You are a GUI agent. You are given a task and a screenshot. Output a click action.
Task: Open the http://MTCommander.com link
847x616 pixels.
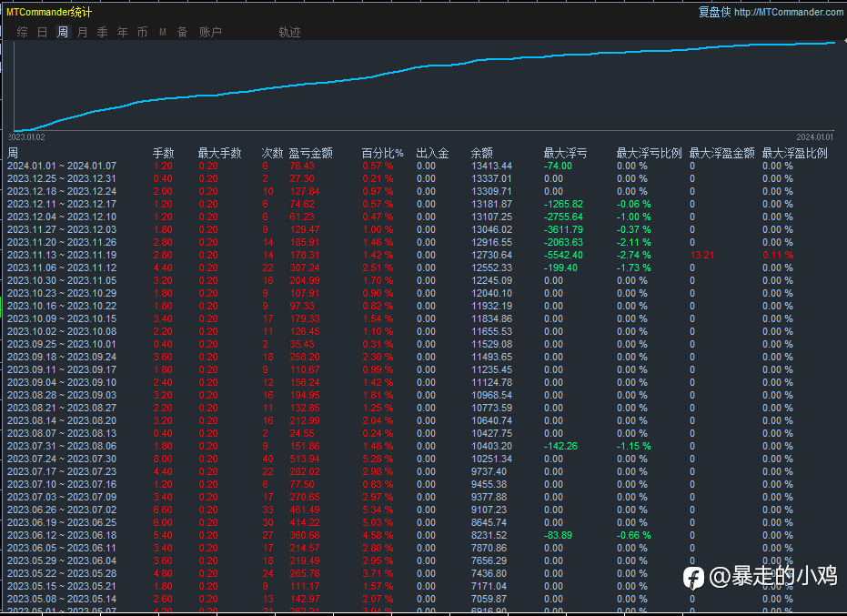click(788, 12)
